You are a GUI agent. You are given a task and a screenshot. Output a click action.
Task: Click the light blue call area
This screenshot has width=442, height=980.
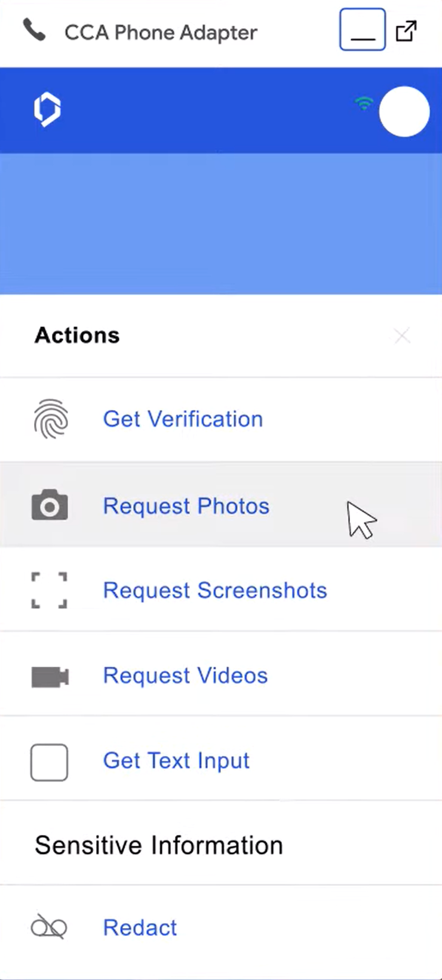click(x=221, y=224)
